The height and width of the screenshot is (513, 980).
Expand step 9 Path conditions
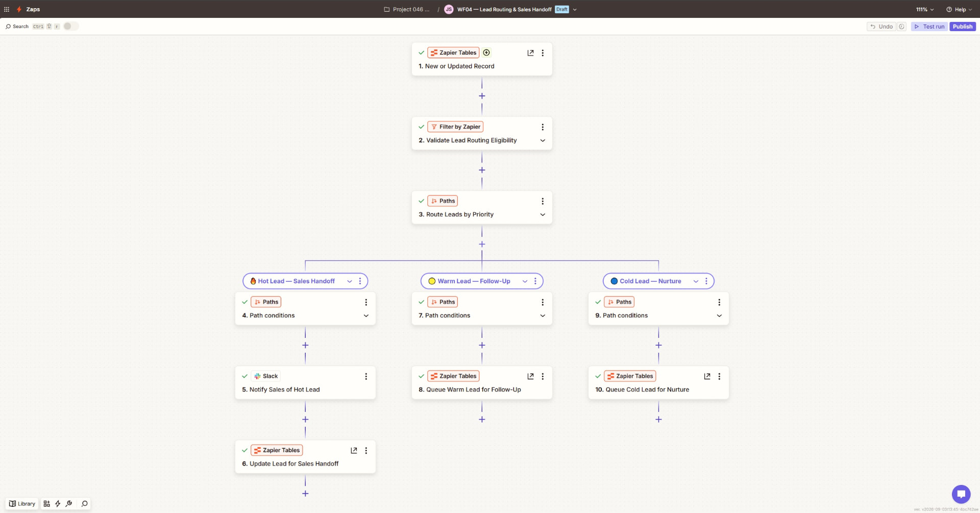click(x=719, y=315)
